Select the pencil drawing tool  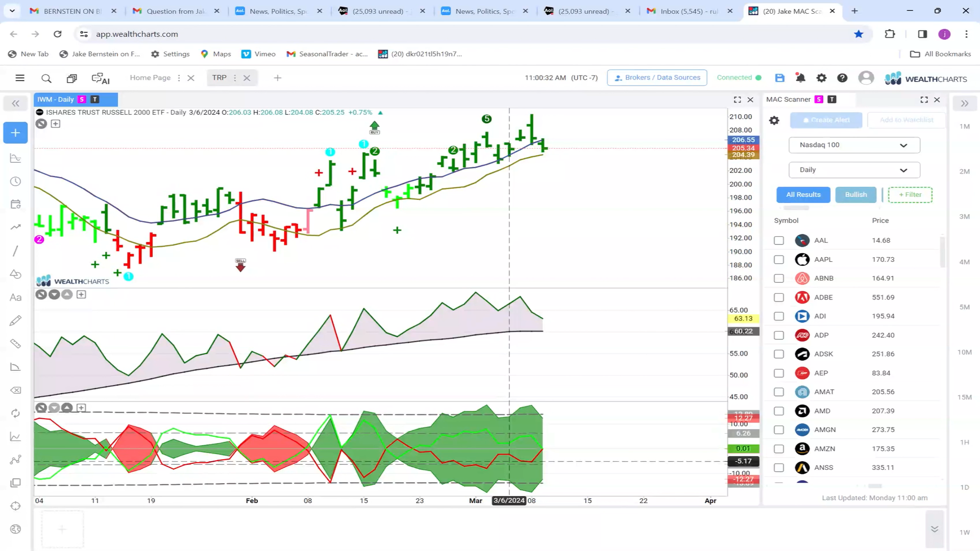pyautogui.click(x=15, y=320)
